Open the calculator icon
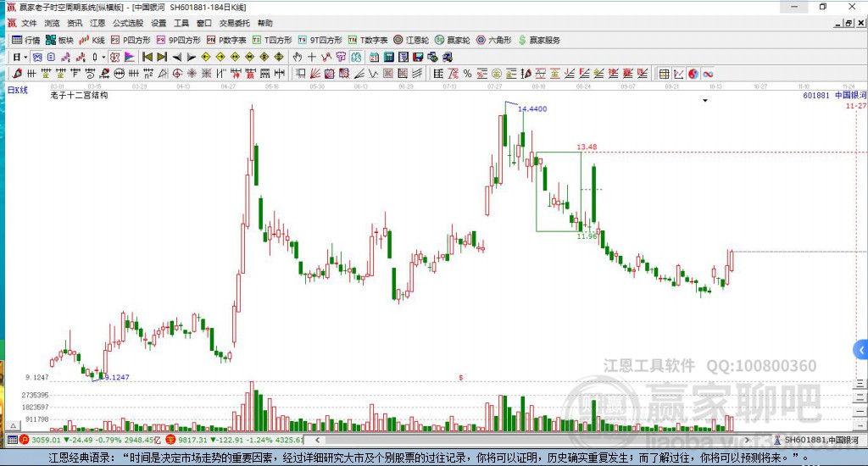 (388, 57)
